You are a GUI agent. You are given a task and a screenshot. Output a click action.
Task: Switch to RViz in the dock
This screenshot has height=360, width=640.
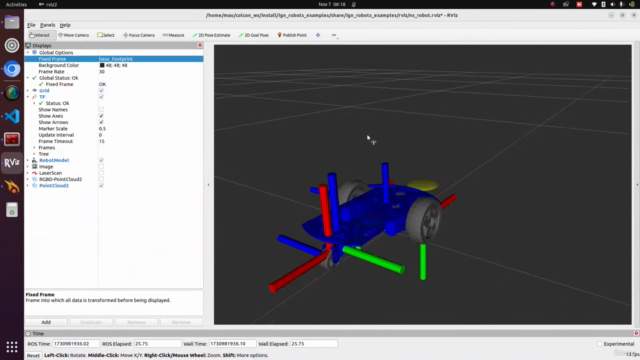12,163
